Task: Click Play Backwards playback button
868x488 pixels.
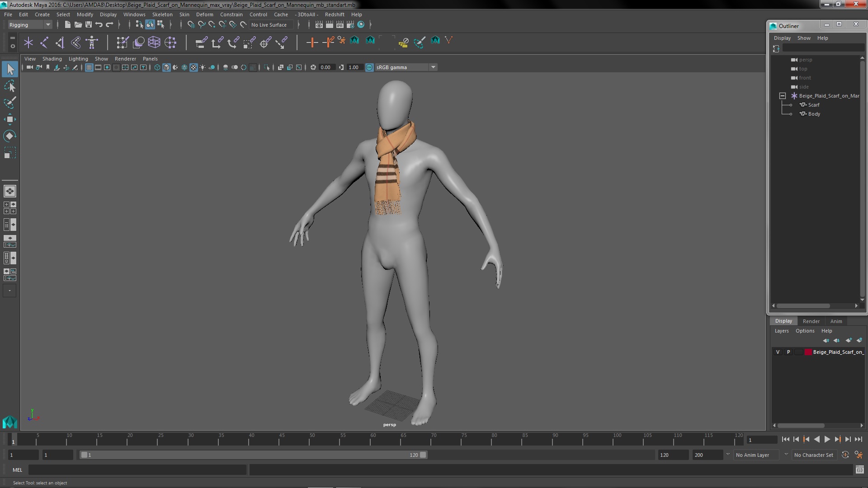Action: coord(816,439)
